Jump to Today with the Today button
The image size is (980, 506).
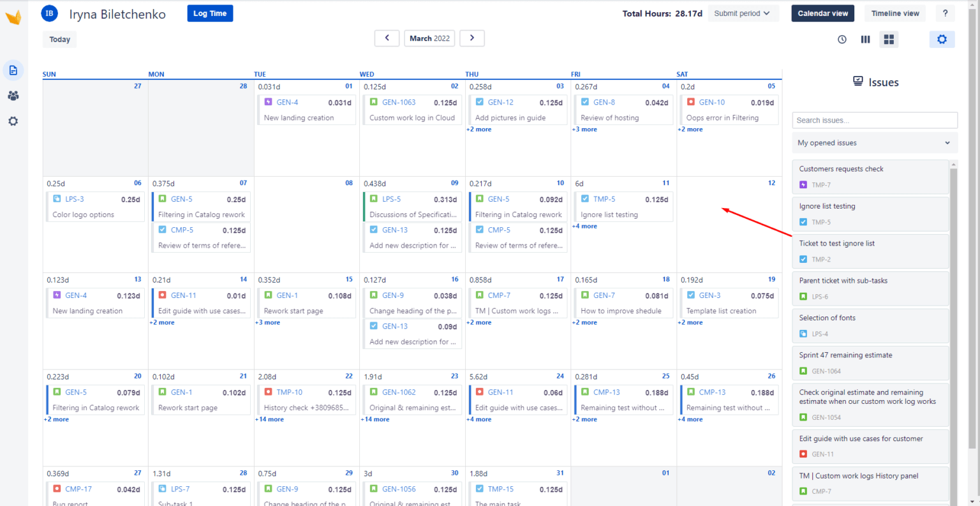click(59, 39)
